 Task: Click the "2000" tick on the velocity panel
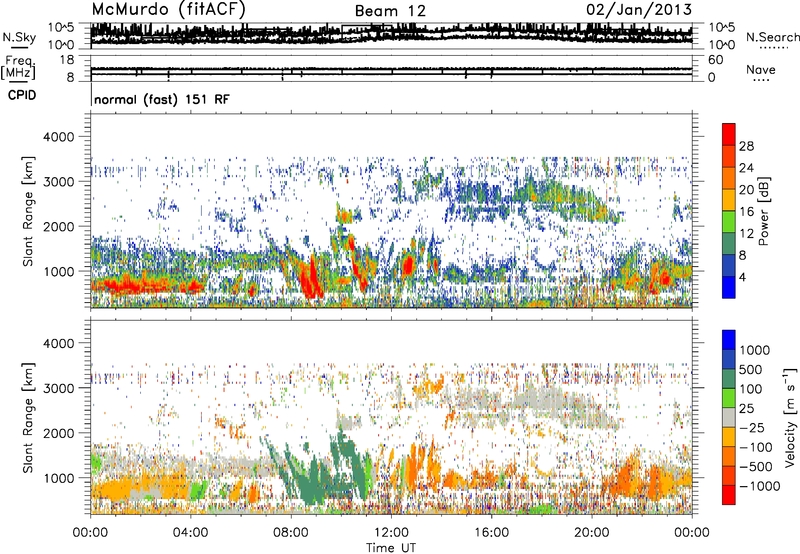pos(59,433)
